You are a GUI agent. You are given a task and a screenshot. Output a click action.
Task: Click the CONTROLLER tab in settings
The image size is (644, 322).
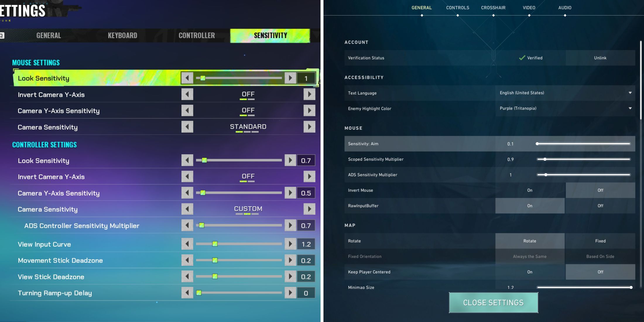tap(197, 35)
